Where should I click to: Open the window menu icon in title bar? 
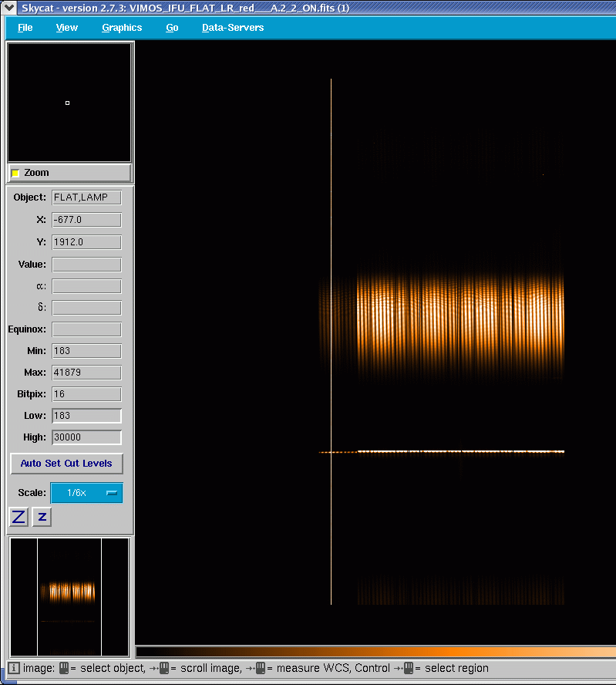click(9, 7)
